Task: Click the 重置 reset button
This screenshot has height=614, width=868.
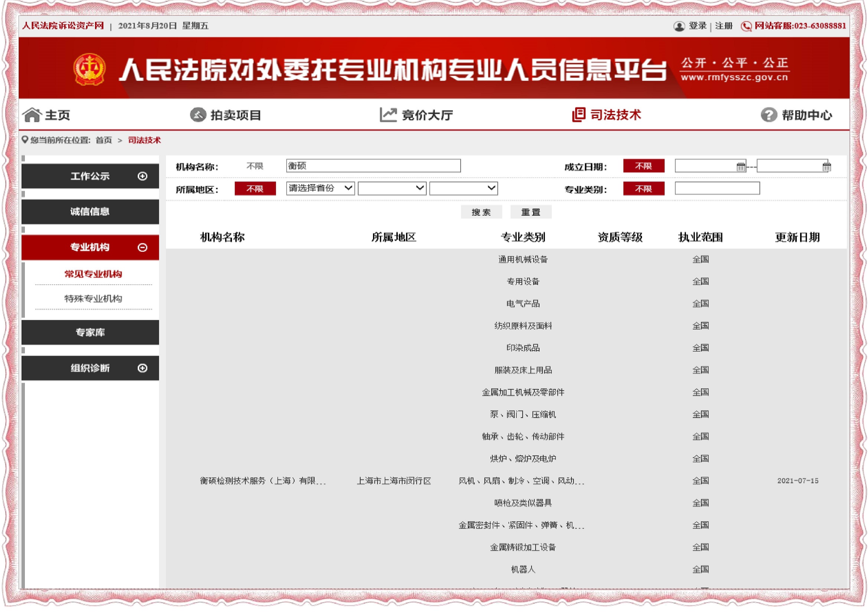Action: 531,212
